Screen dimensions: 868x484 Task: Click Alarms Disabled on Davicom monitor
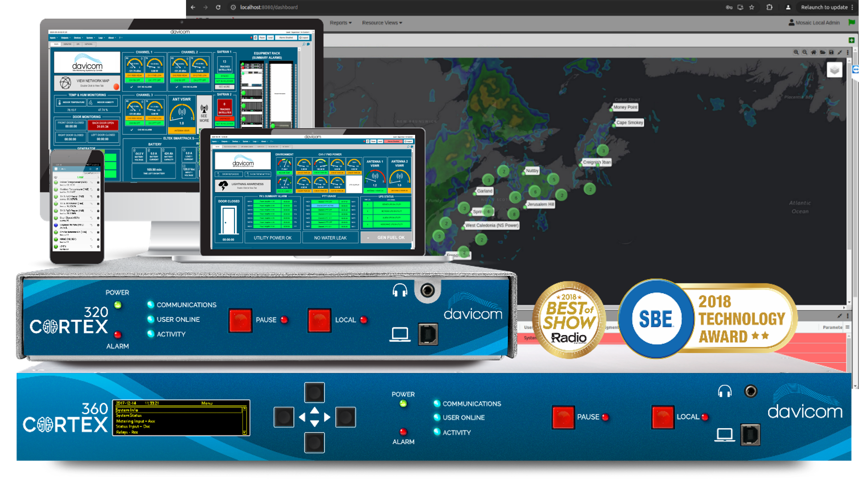286,38
